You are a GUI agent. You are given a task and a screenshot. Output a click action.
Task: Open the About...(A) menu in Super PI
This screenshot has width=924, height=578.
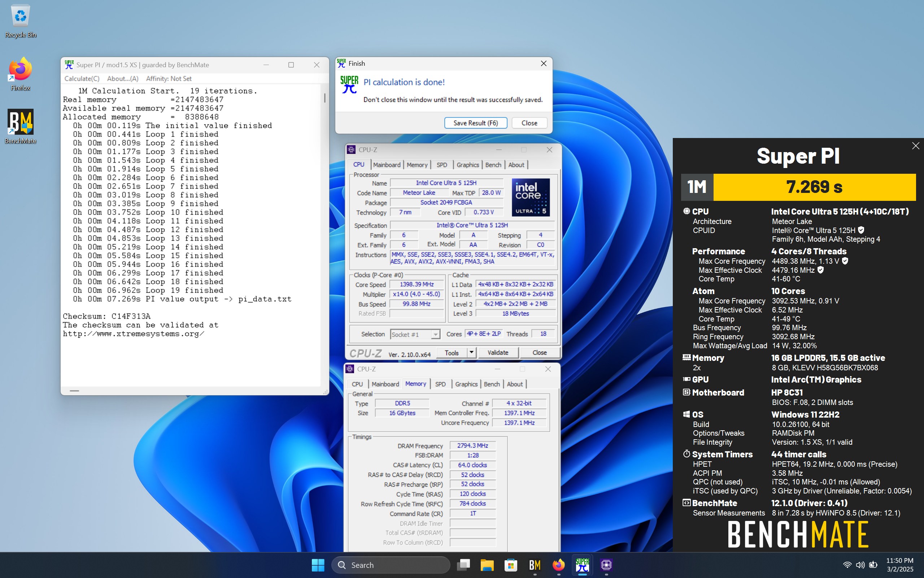point(123,78)
